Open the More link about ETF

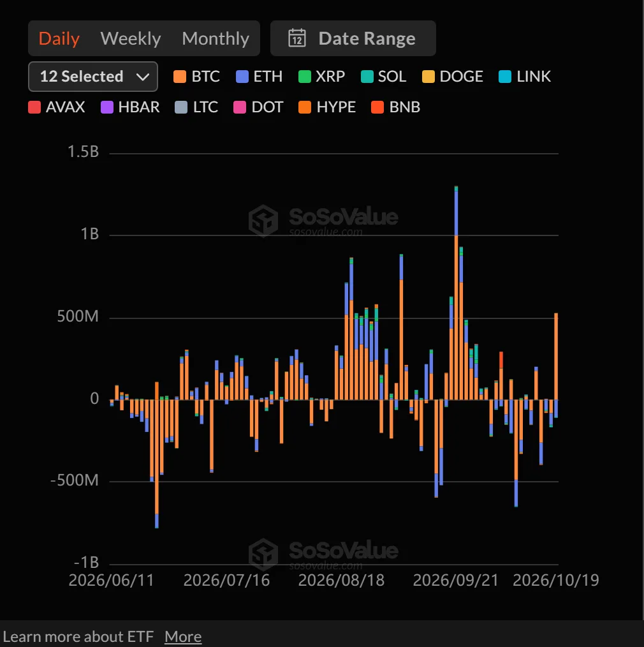(x=183, y=637)
